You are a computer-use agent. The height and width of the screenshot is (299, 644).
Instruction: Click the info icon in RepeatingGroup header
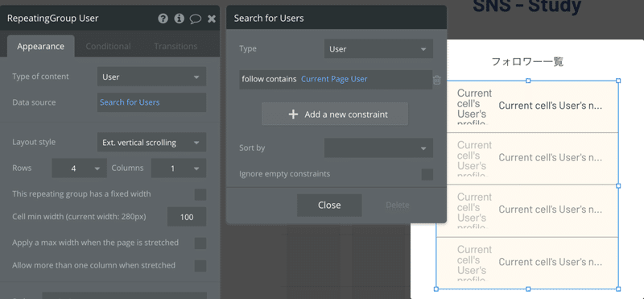coord(179,19)
